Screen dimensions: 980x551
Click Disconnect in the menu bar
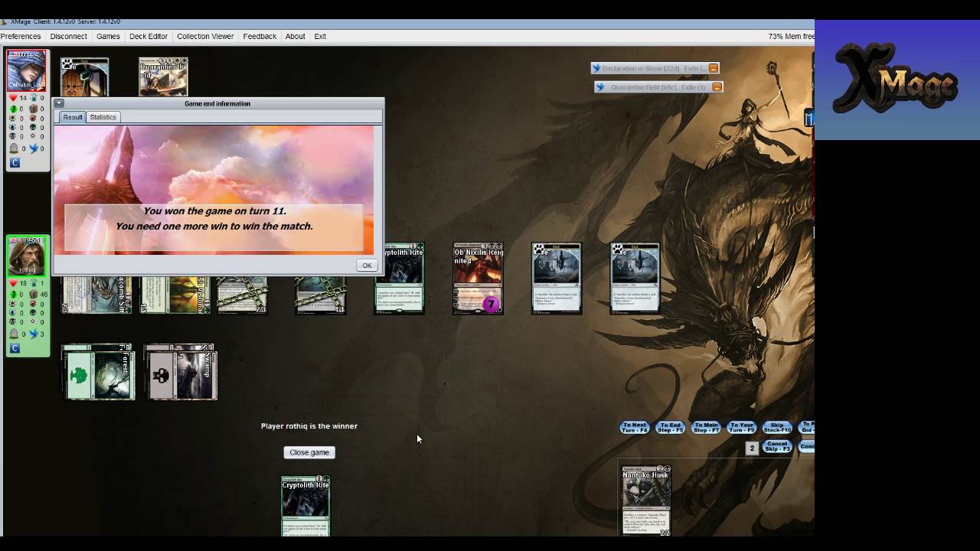[68, 36]
